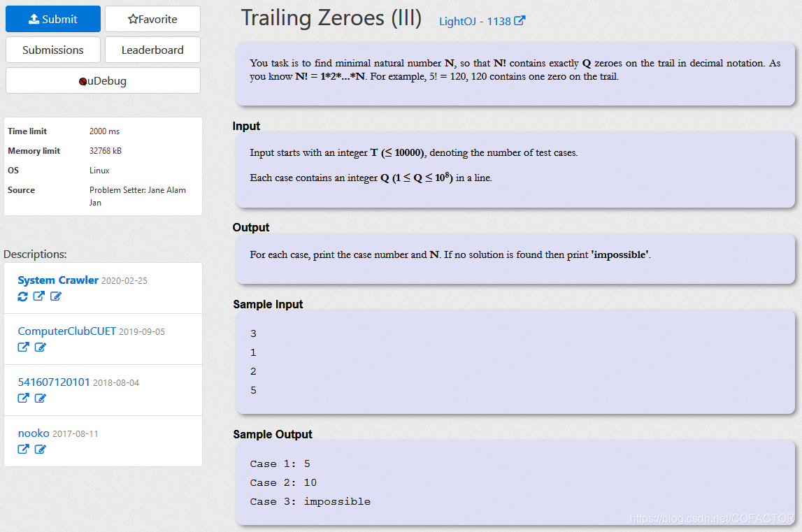Click the '32768 kB' memory limit value
Screen dimensions: 802x532
point(106,151)
